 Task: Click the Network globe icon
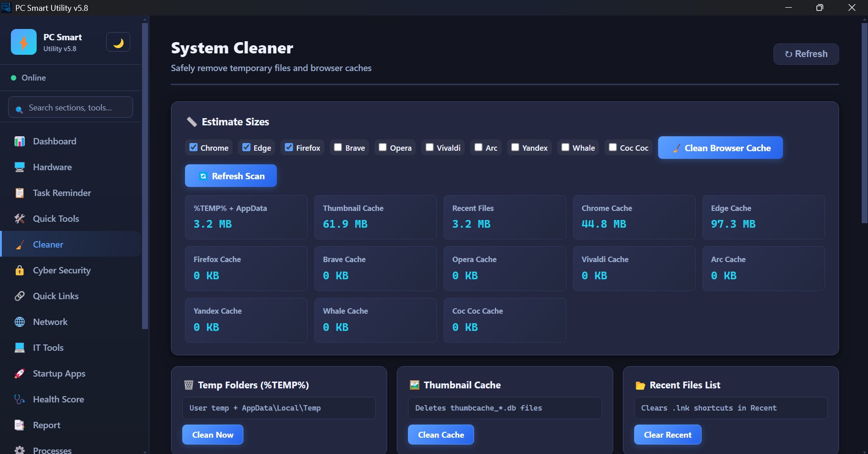coord(19,322)
